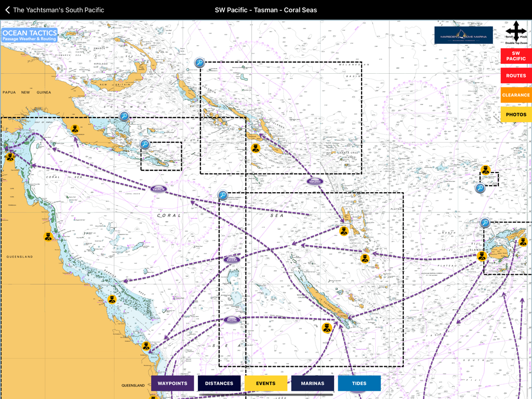
Task: Select the Distances tab
Action: coord(219,383)
